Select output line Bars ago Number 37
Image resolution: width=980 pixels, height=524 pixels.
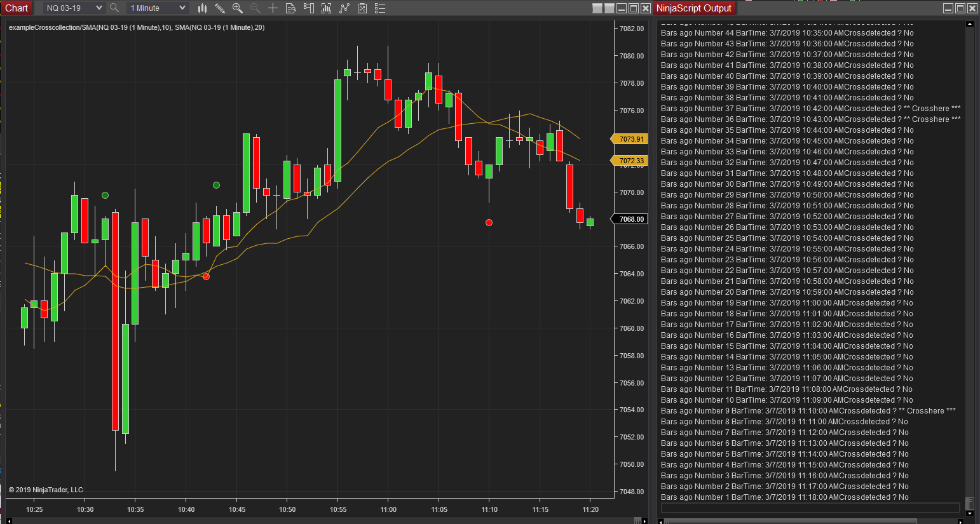pos(810,109)
